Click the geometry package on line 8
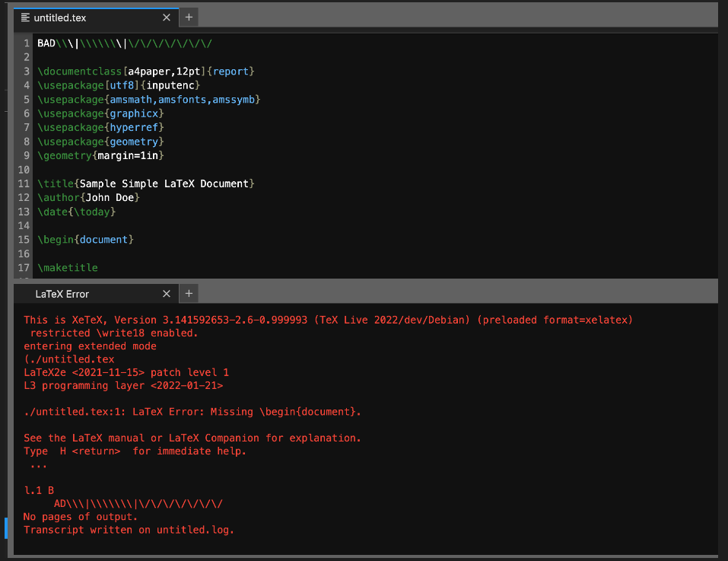The width and height of the screenshot is (728, 561). click(134, 142)
